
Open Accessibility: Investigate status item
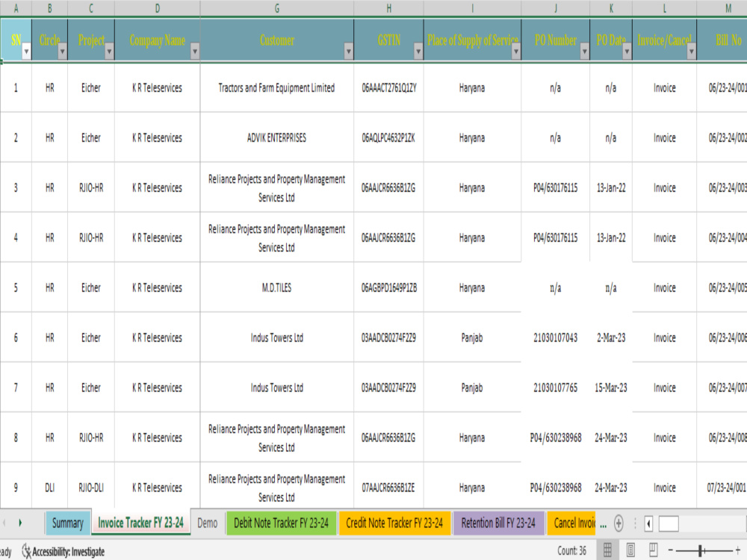coord(63,552)
